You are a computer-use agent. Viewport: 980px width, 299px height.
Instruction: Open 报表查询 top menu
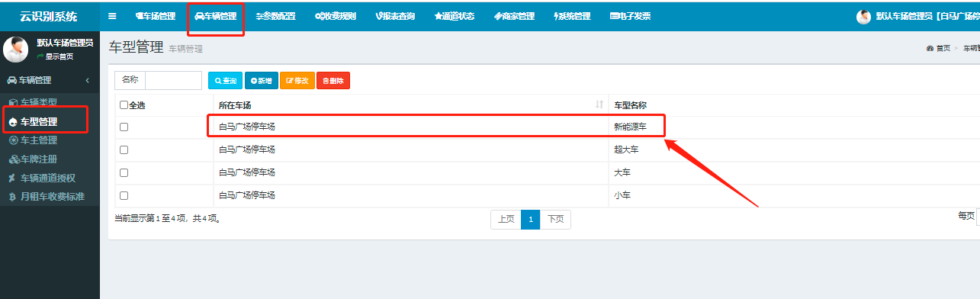click(395, 16)
